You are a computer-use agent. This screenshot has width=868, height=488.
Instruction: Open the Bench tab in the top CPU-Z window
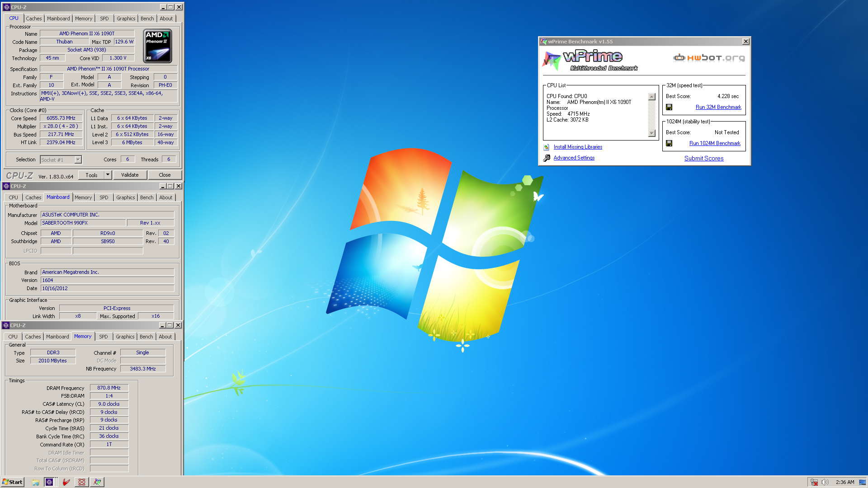(x=147, y=19)
